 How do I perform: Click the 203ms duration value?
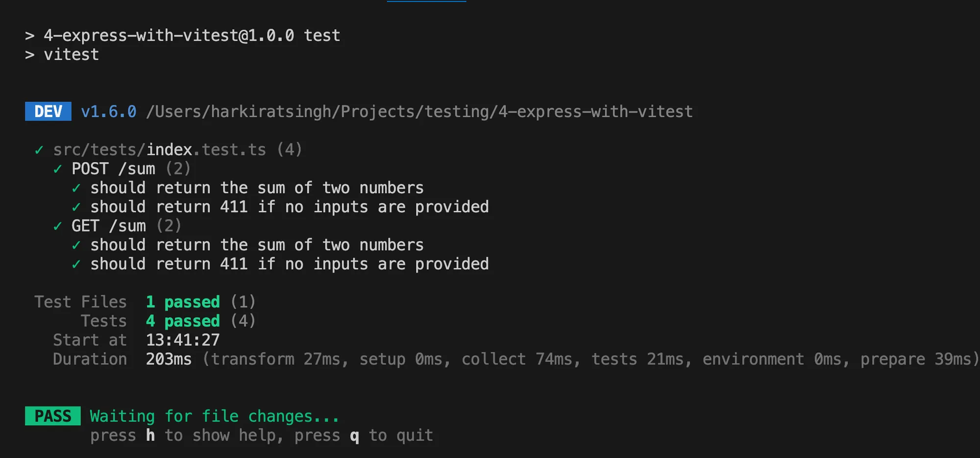tap(169, 359)
